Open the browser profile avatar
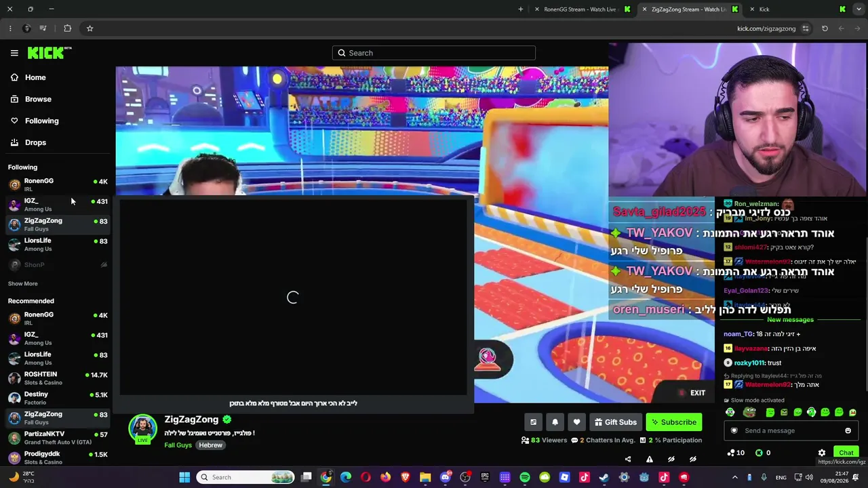 point(26,28)
